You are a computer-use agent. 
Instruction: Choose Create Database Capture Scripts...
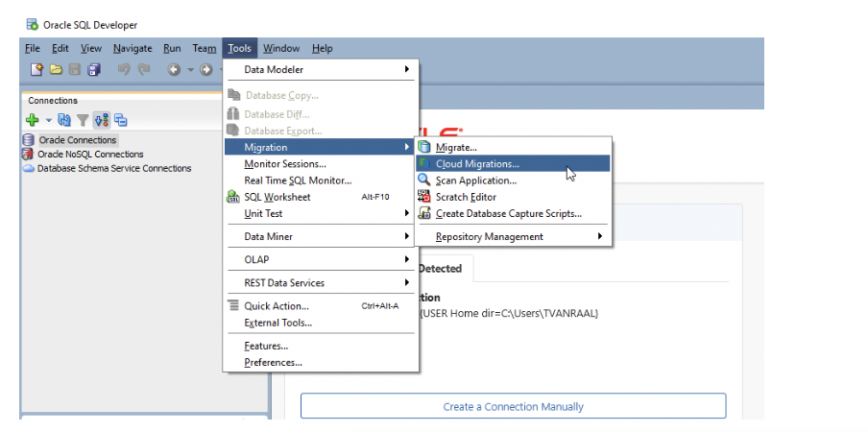[513, 213]
